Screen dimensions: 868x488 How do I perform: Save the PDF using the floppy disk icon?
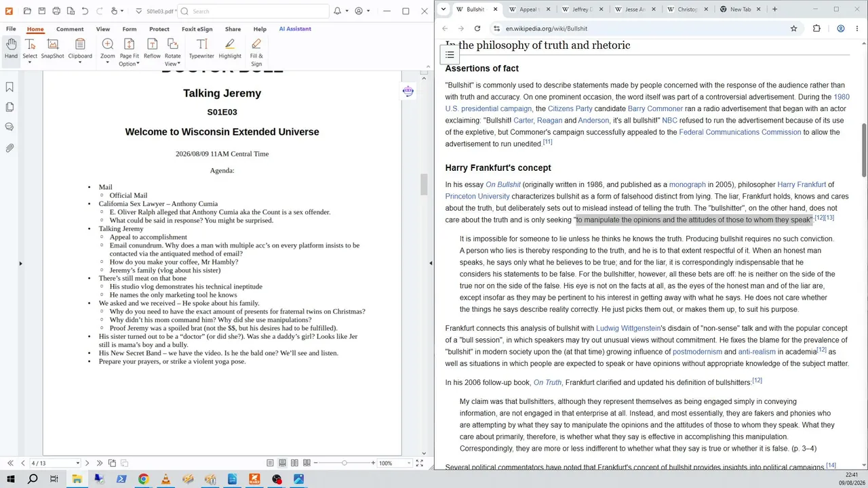pos(41,11)
